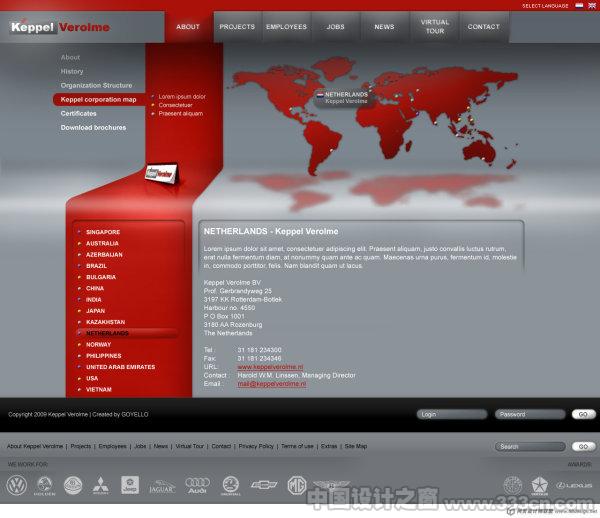The height and width of the screenshot is (518, 600).
Task: Click the Netherlands tooltip on the world map
Action: tap(343, 98)
